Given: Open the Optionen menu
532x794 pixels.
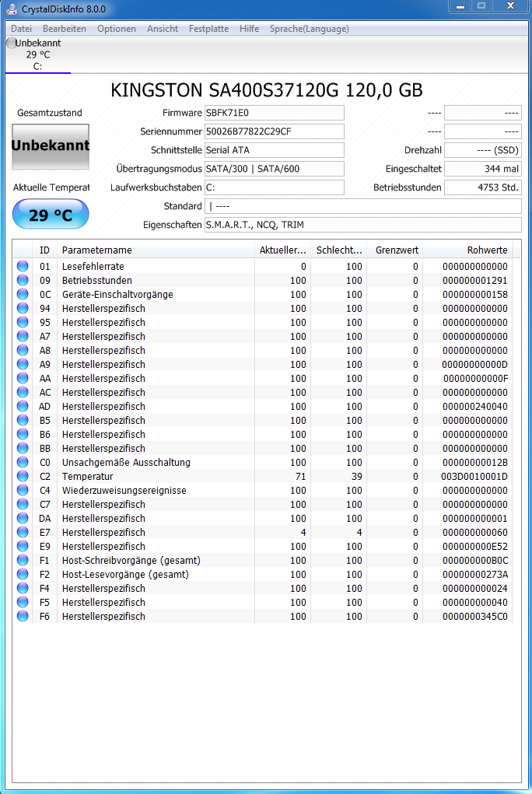Looking at the screenshot, I should click(117, 29).
